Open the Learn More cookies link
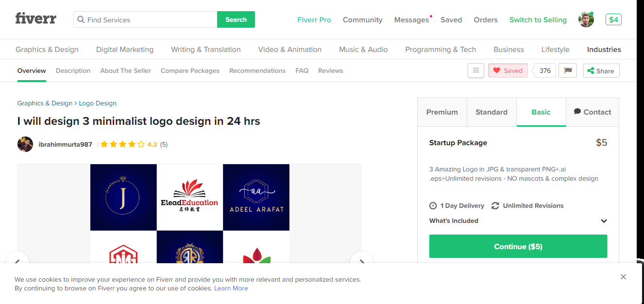This screenshot has height=304, width=644. coord(231,288)
